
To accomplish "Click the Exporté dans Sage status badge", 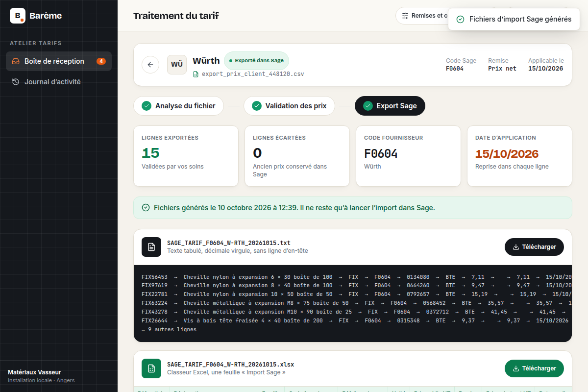I will point(257,61).
